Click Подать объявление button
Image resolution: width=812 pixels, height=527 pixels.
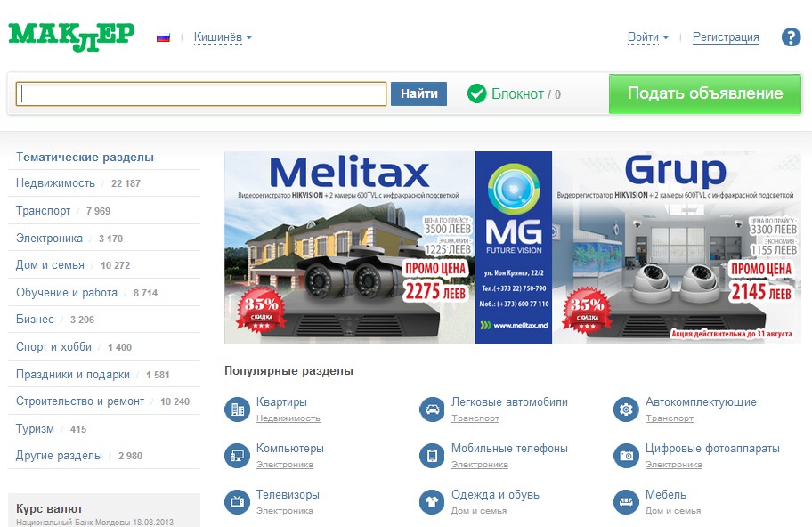(705, 93)
